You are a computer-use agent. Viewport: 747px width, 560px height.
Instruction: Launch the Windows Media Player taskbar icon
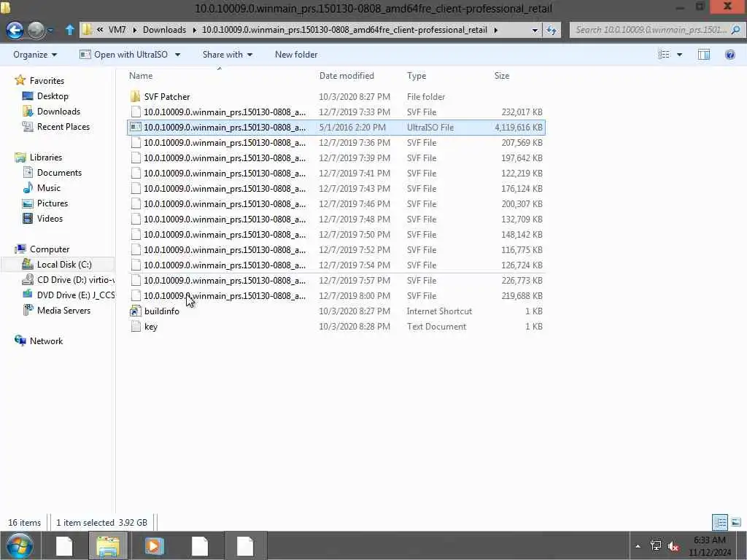click(x=153, y=545)
